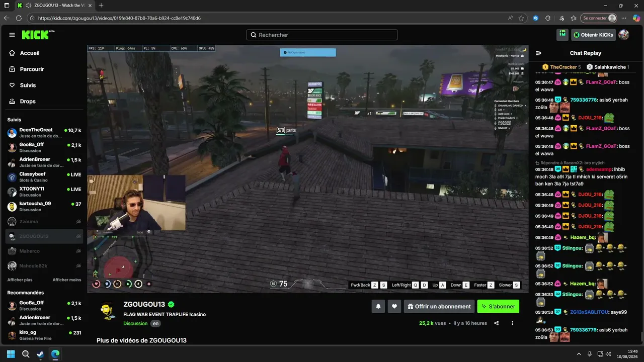Open the hamburger sidebar menu
This screenshot has width=644, height=362.
click(x=12, y=35)
